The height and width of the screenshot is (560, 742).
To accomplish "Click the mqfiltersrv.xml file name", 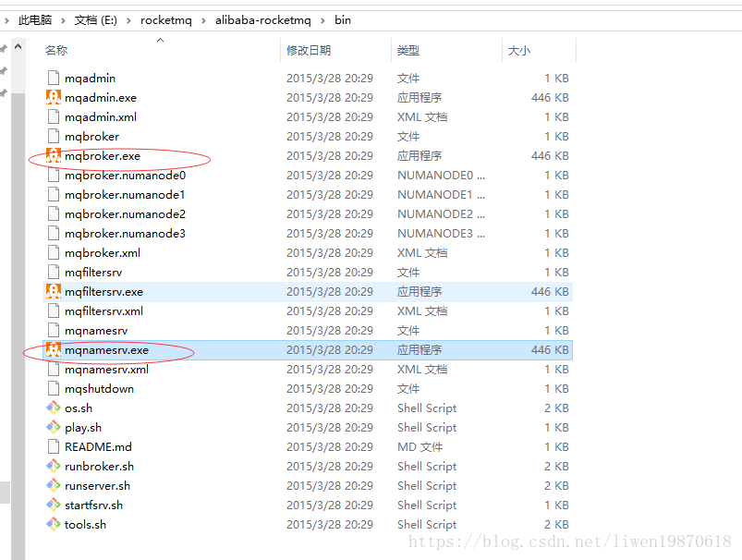I will (103, 311).
